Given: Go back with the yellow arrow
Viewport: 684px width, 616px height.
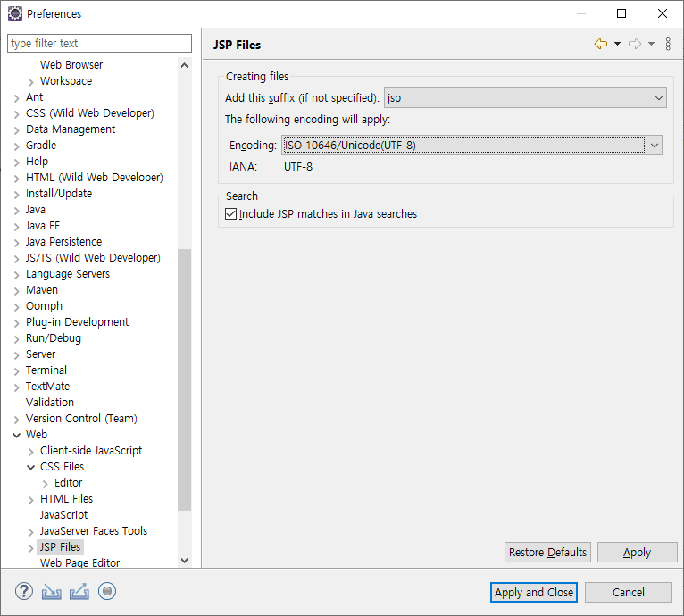Looking at the screenshot, I should click(601, 44).
